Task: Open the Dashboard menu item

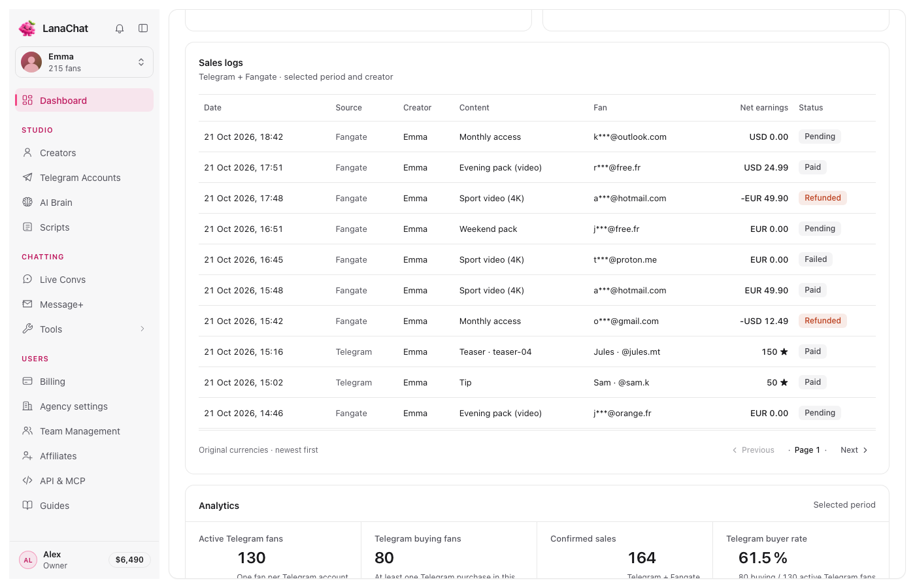Action: click(84, 100)
